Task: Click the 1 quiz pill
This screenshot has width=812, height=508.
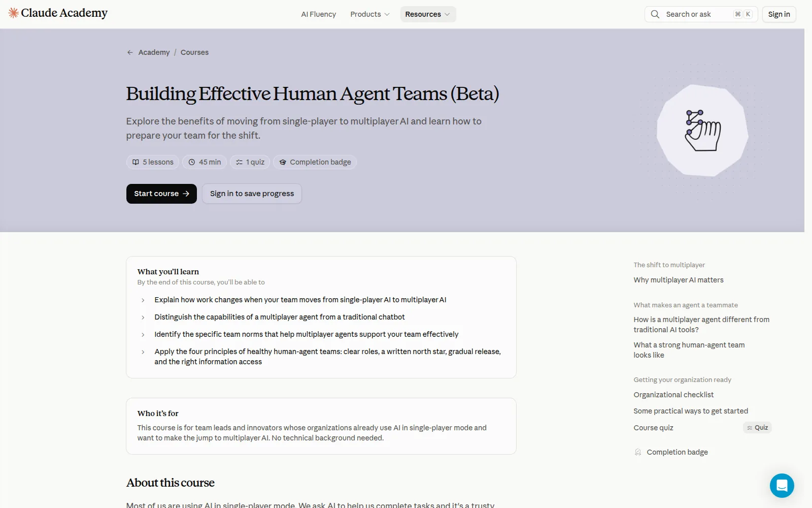Action: [250, 162]
